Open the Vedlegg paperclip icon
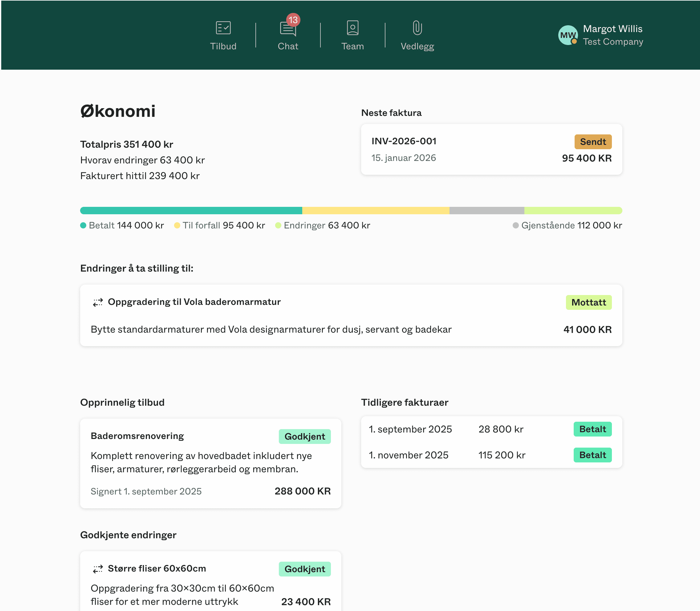The width and height of the screenshot is (700, 611). click(417, 28)
